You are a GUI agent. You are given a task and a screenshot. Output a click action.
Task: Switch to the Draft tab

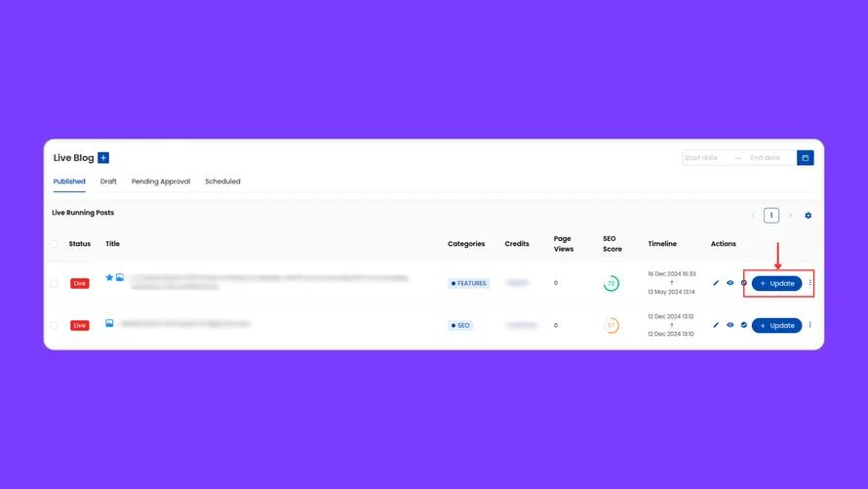point(108,182)
